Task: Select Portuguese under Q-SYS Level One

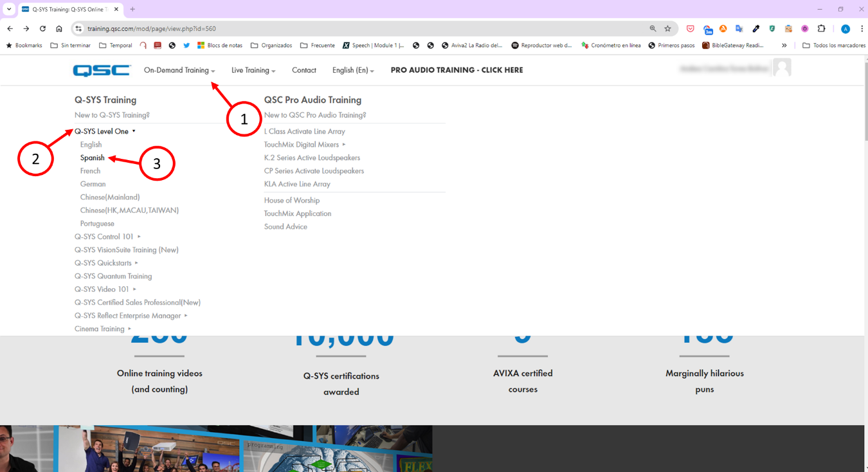Action: click(97, 224)
